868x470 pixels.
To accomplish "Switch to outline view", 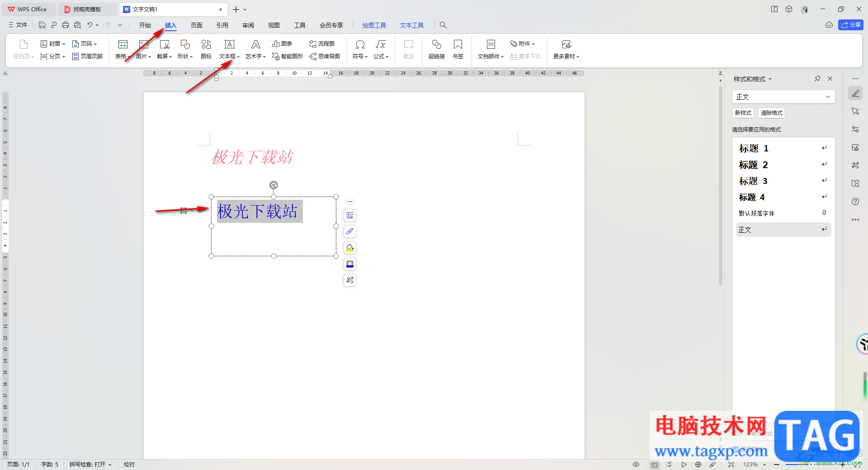I will pyautogui.click(x=669, y=465).
